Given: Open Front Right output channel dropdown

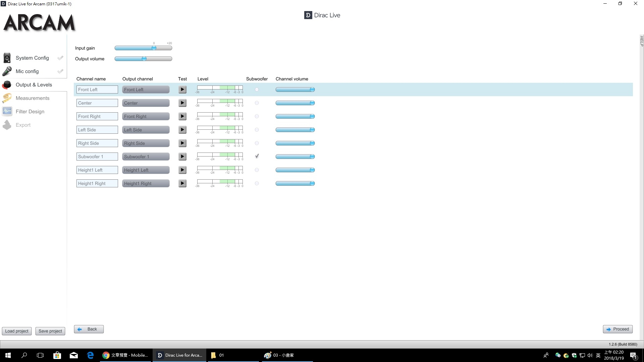Looking at the screenshot, I should click(146, 116).
